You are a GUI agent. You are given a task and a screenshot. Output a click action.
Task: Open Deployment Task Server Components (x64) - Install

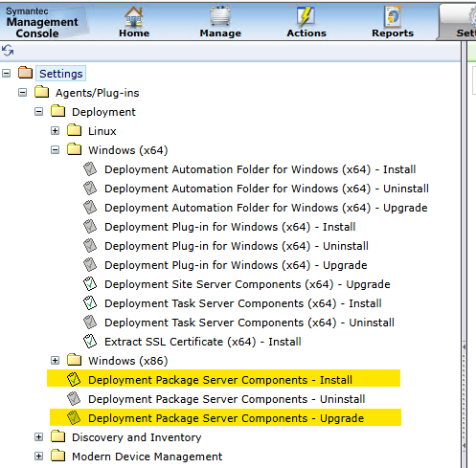[243, 303]
